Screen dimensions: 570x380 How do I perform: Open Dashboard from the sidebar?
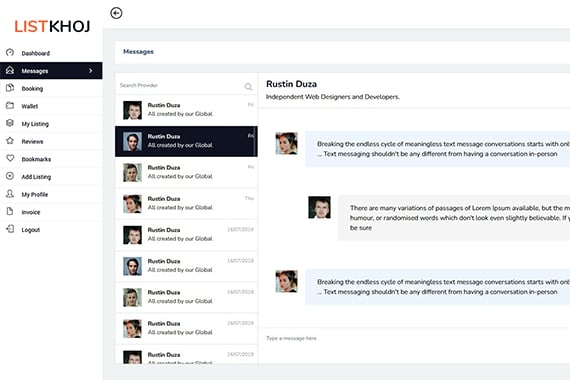tap(36, 53)
